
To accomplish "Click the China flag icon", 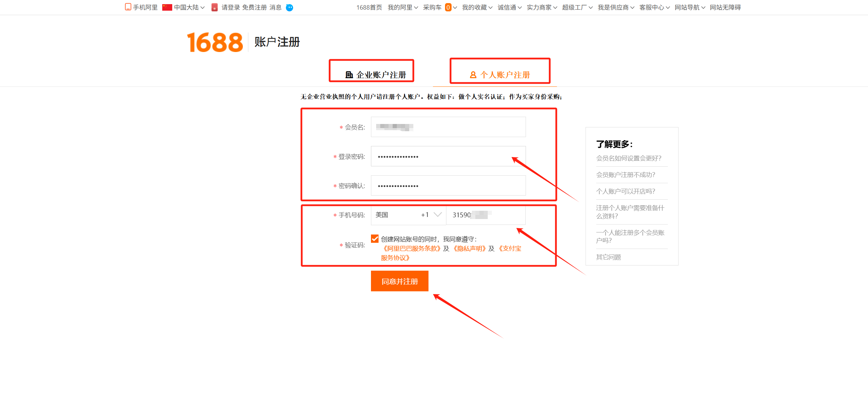I will coord(167,7).
